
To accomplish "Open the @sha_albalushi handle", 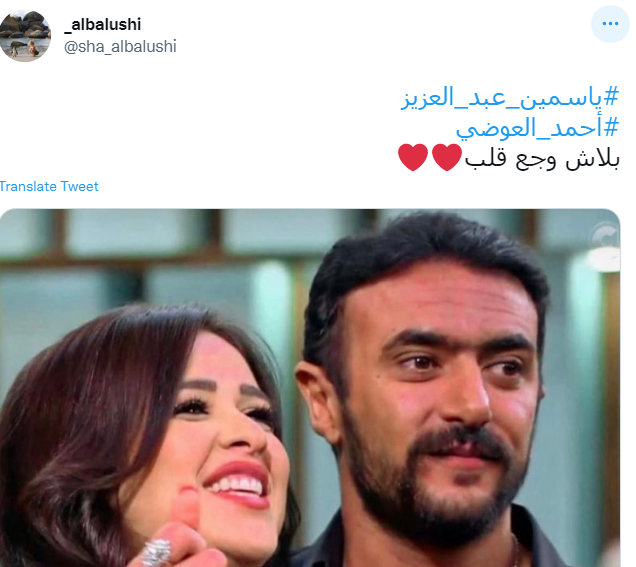I will (120, 47).
